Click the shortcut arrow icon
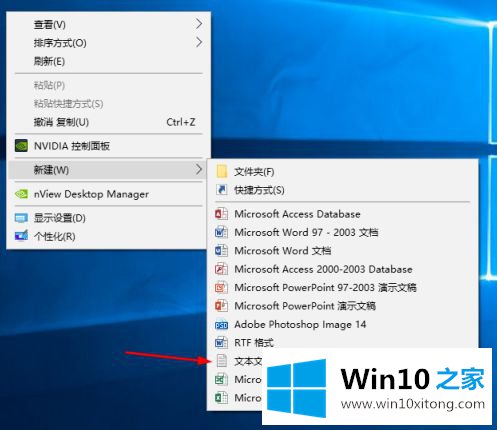 [x=222, y=190]
